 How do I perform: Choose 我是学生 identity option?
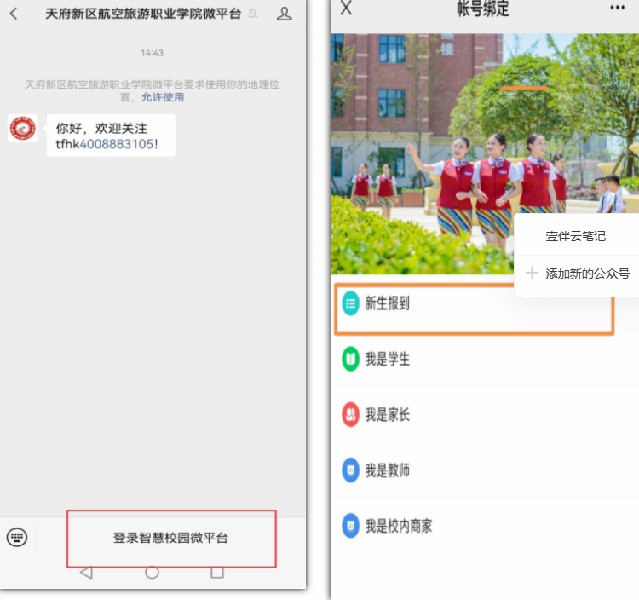coord(387,359)
